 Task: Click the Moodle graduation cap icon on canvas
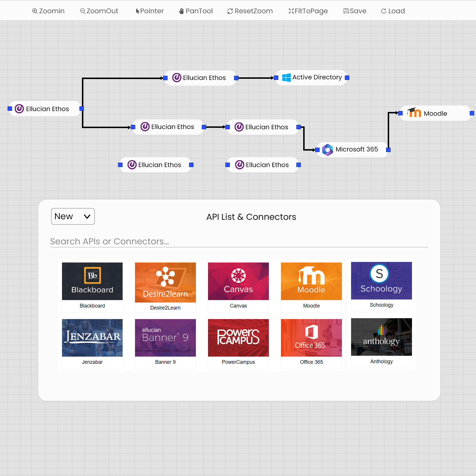coord(414,112)
